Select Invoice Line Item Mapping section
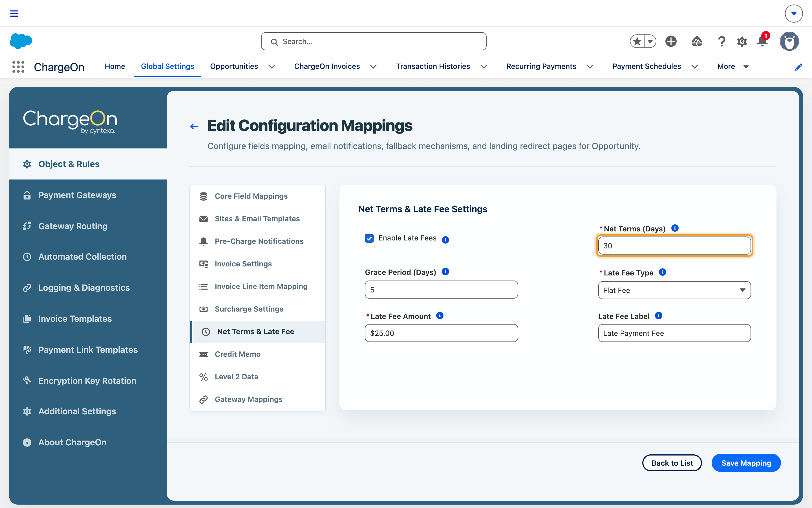The width and height of the screenshot is (812, 508). pos(258,286)
